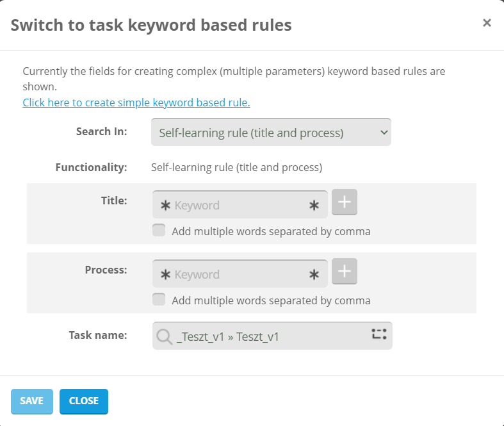
Task: Open the Search In dropdown
Action: pyautogui.click(x=271, y=133)
